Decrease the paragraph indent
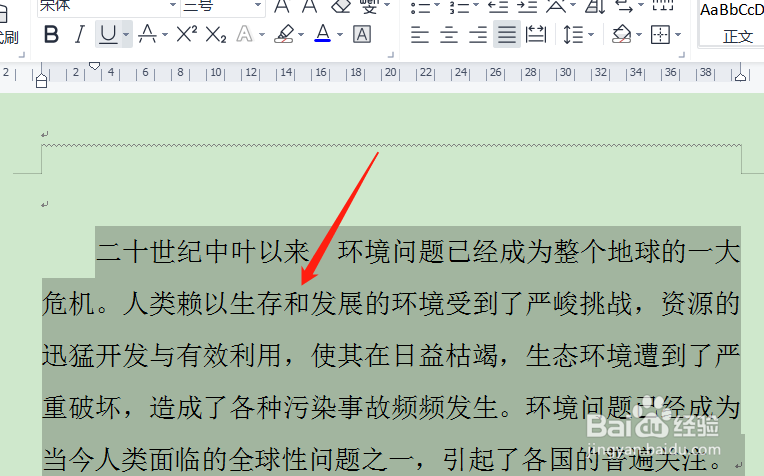The height and width of the screenshot is (476, 764). (x=498, y=6)
